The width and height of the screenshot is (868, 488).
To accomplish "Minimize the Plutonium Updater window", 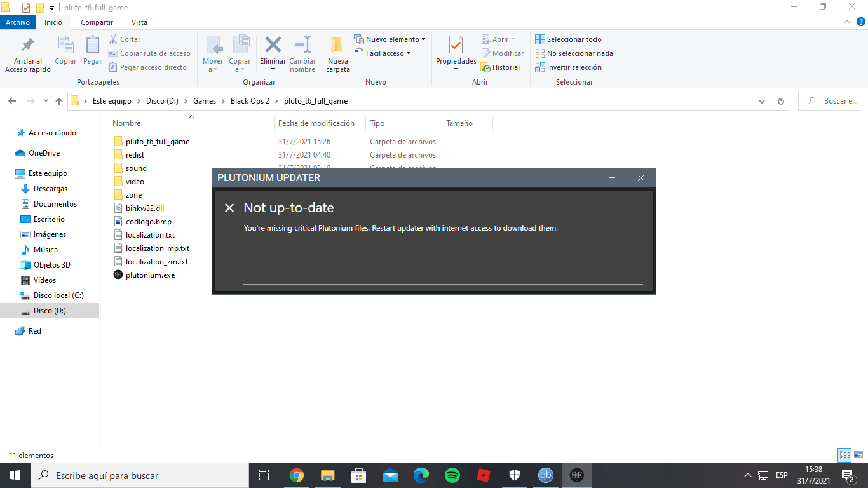I will 612,178.
